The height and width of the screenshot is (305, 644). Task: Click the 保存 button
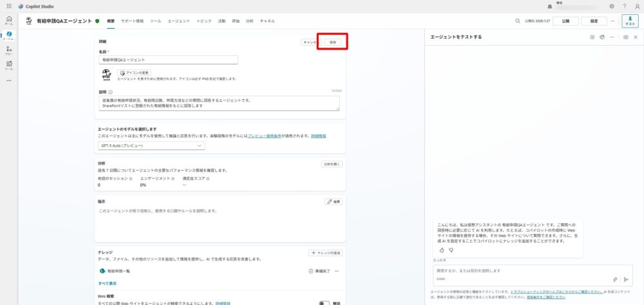coord(332,42)
